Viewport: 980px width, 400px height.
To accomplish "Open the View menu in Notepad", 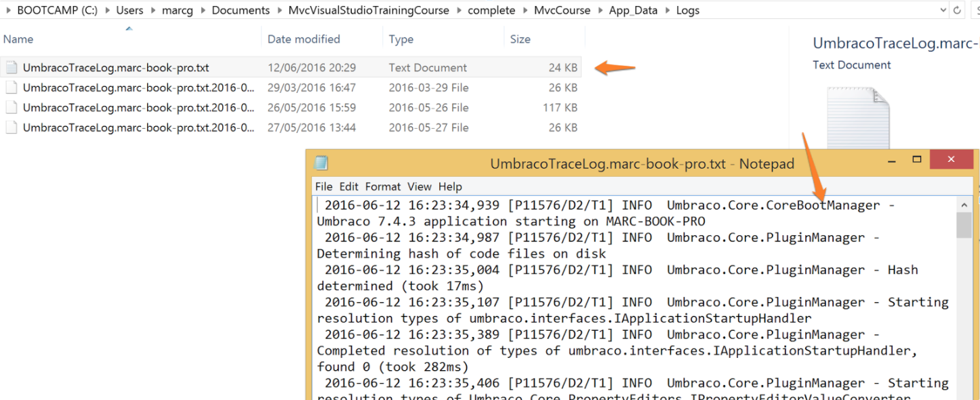I will tap(420, 186).
